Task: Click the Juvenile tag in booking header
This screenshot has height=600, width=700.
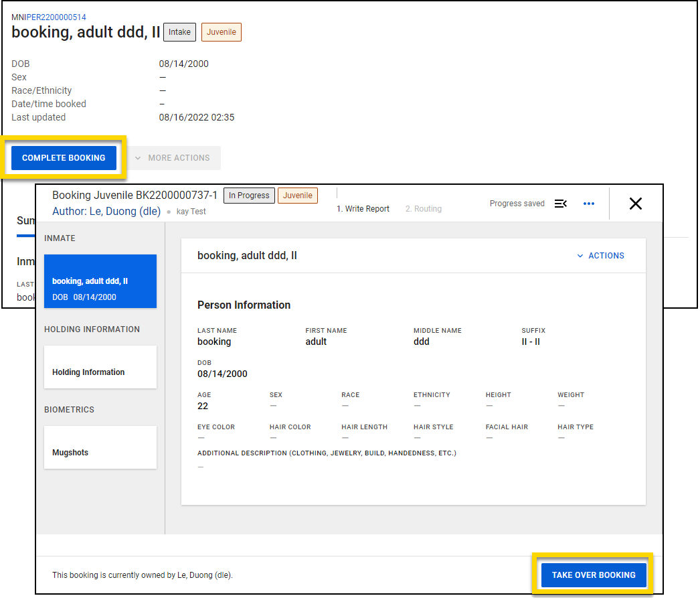Action: tap(297, 196)
